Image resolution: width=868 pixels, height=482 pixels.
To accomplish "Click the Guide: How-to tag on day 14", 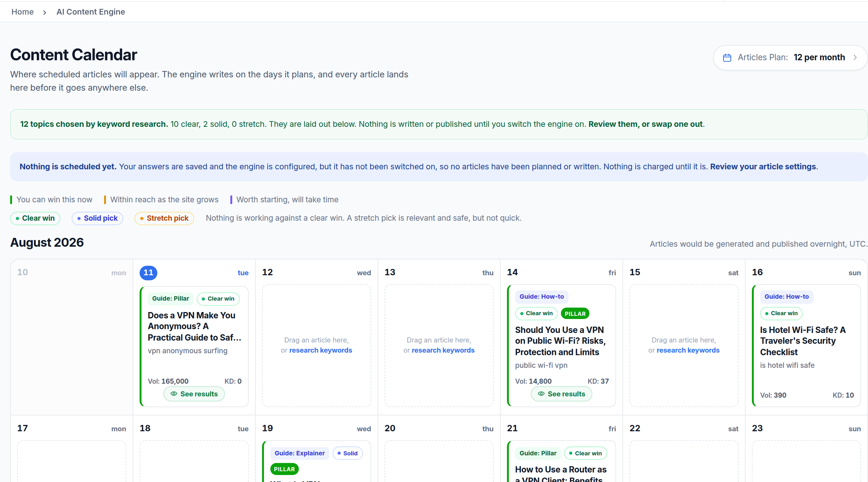I will click(x=542, y=297).
